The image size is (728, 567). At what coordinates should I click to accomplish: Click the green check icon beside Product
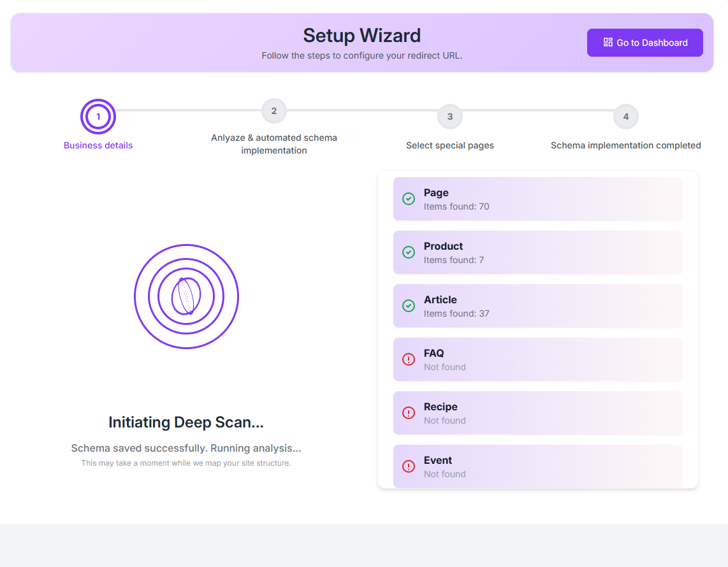[409, 252]
